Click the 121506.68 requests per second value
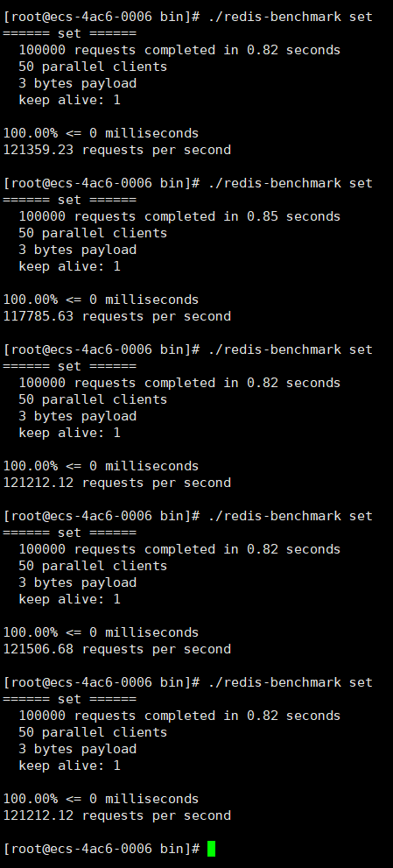This screenshot has height=868, width=393. [x=39, y=649]
